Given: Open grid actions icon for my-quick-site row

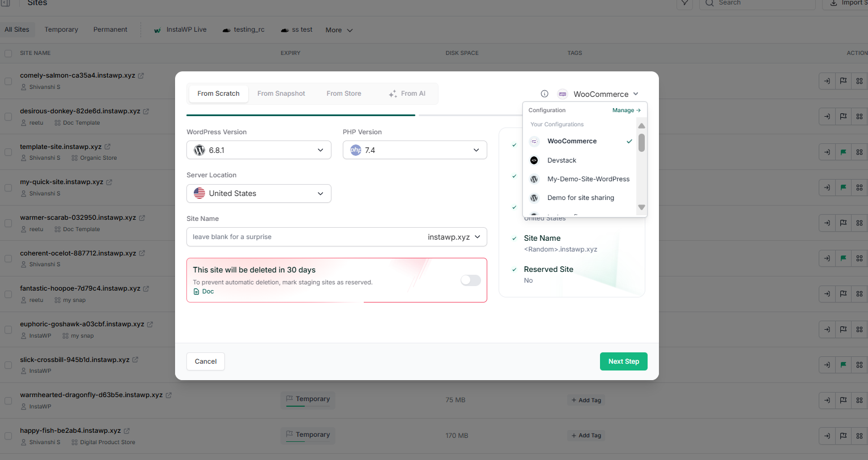Looking at the screenshot, I should [860, 188].
